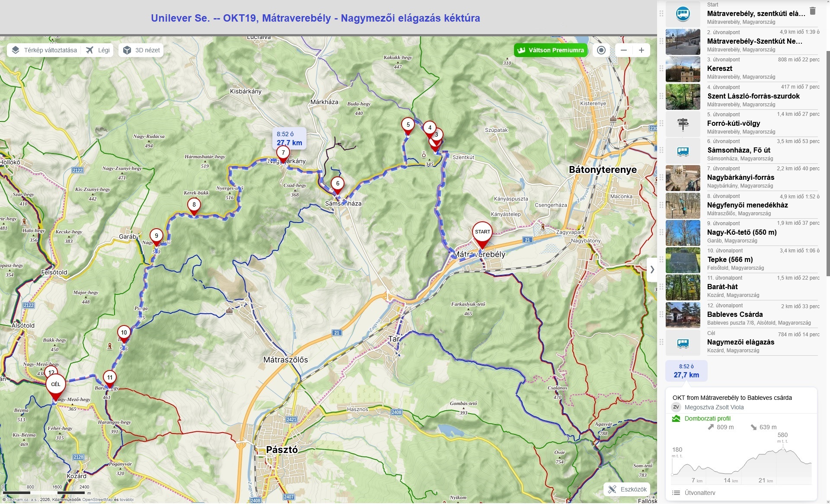Image resolution: width=830 pixels, height=504 pixels.
Task: Zoom out with the minus button
Action: coord(623,50)
